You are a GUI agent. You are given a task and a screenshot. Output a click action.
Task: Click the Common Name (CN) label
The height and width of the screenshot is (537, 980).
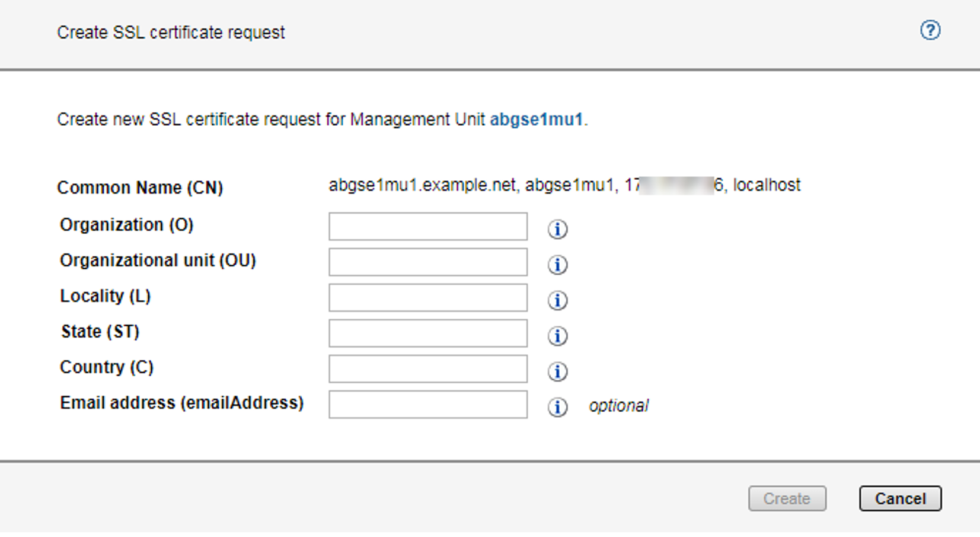[x=140, y=188]
